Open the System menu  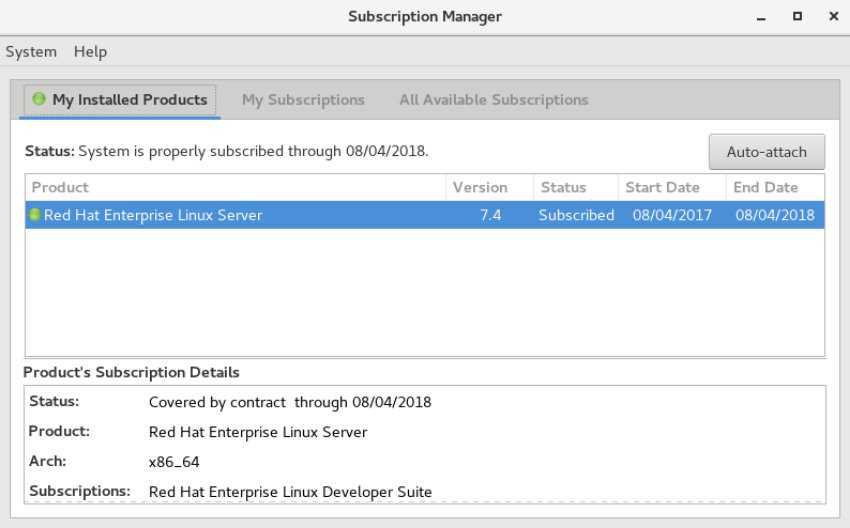31,52
